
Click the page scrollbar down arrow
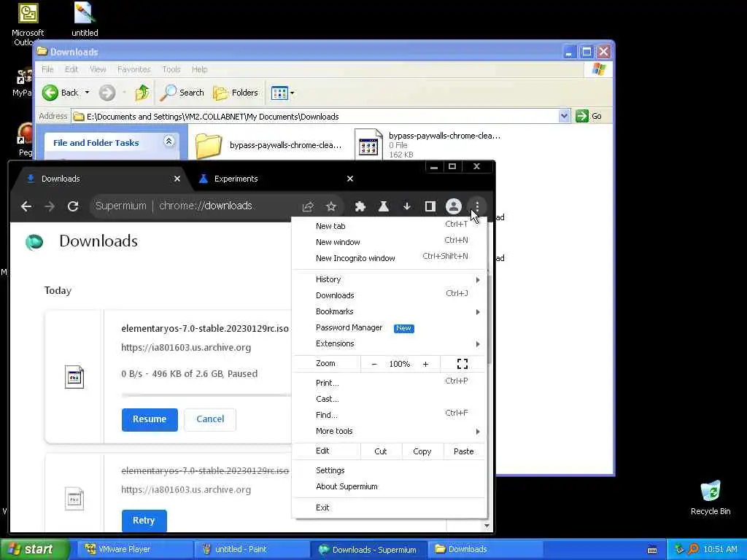(487, 526)
